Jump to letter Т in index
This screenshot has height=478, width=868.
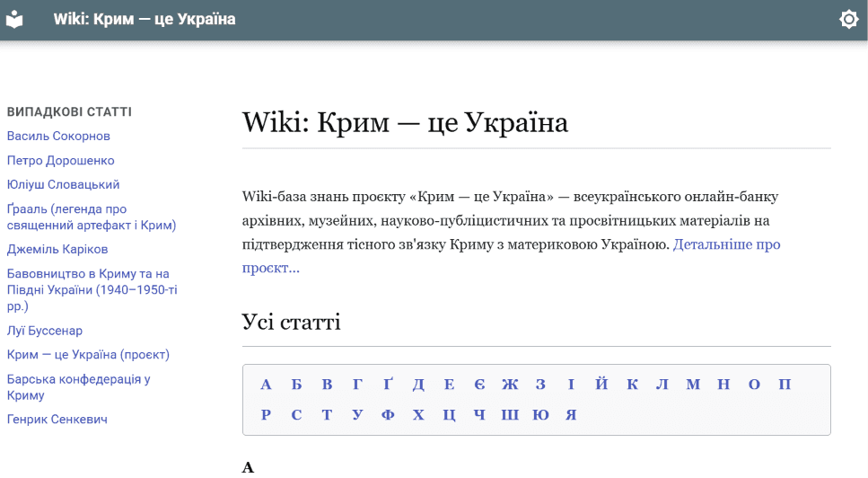[x=327, y=414]
